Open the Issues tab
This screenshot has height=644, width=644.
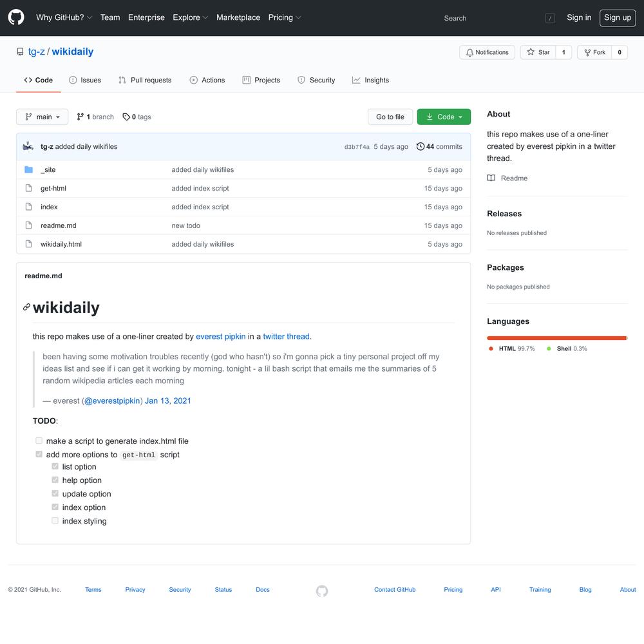85,80
